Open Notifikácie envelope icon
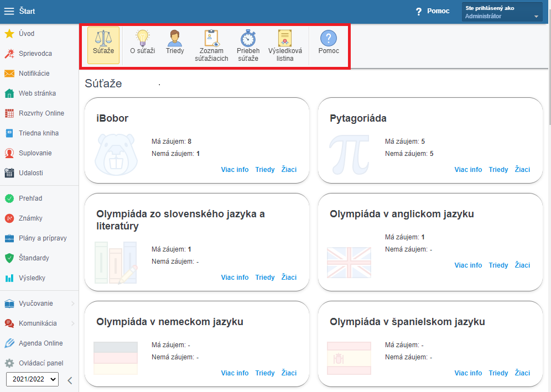 [9, 74]
